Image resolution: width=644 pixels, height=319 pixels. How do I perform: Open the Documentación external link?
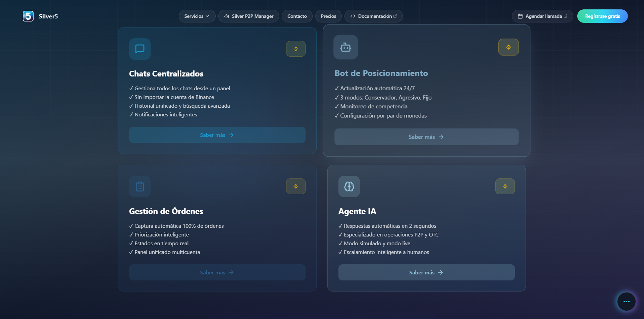point(373,16)
